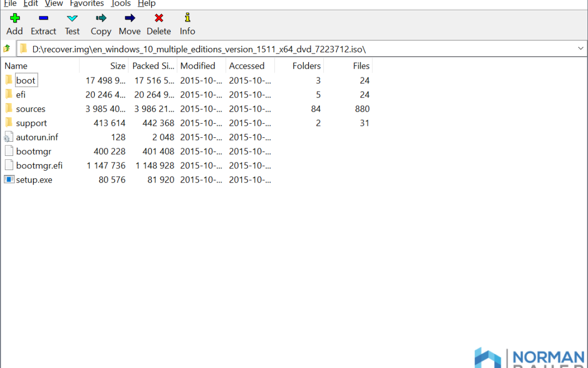The width and height of the screenshot is (588, 368).
Task: Expand the address bar path dropdown
Action: pos(580,49)
